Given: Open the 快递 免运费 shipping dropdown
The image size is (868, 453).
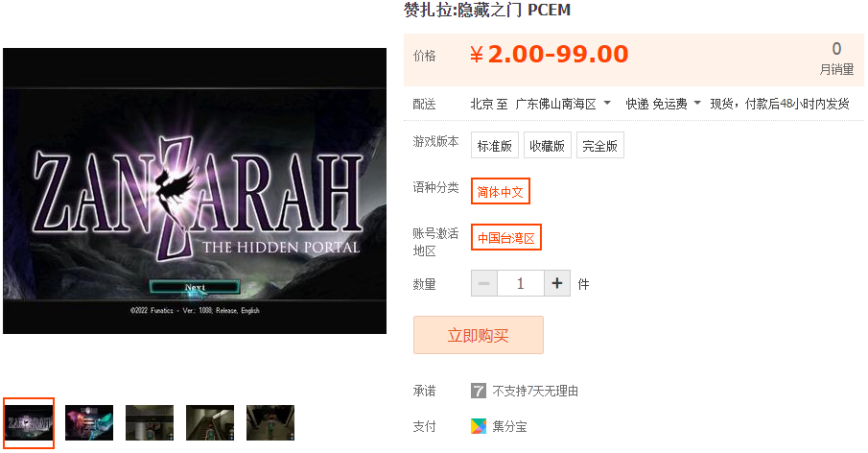Looking at the screenshot, I should [x=663, y=104].
